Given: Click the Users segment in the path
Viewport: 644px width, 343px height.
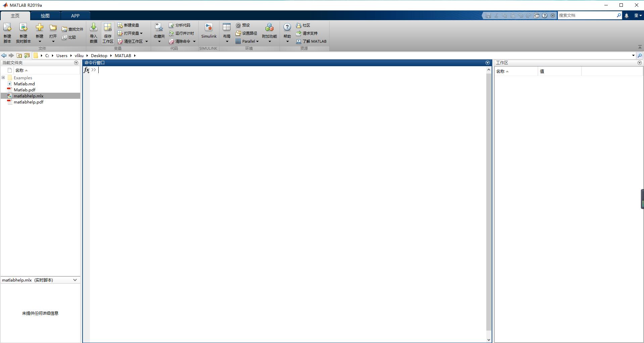Looking at the screenshot, I should pos(62,55).
